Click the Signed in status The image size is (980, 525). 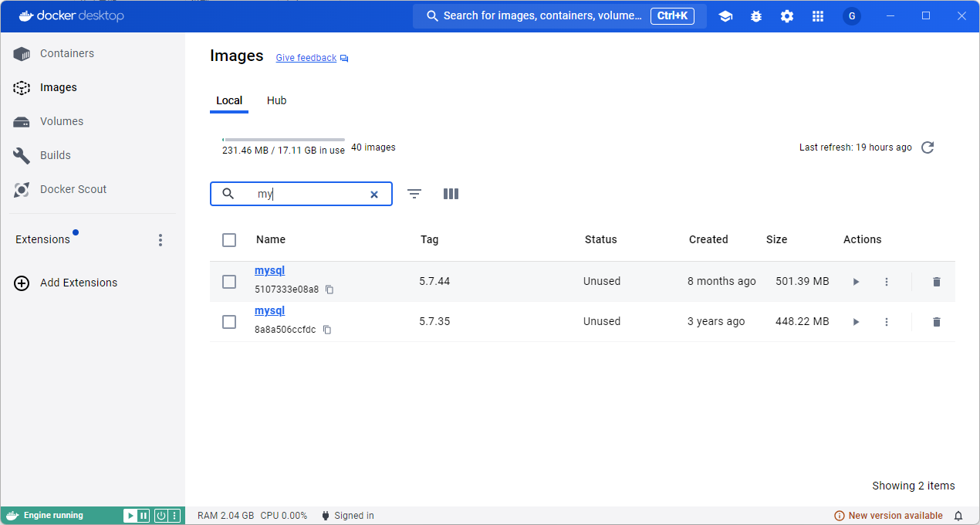347,516
